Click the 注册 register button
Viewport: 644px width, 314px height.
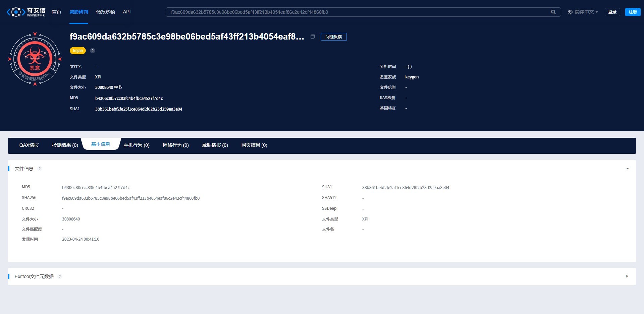coord(633,12)
